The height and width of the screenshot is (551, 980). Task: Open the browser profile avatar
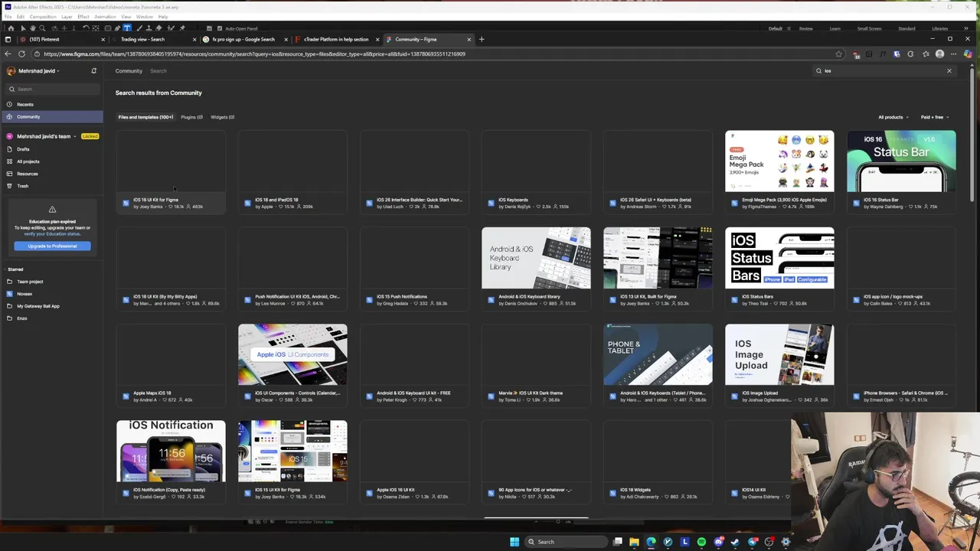939,54
